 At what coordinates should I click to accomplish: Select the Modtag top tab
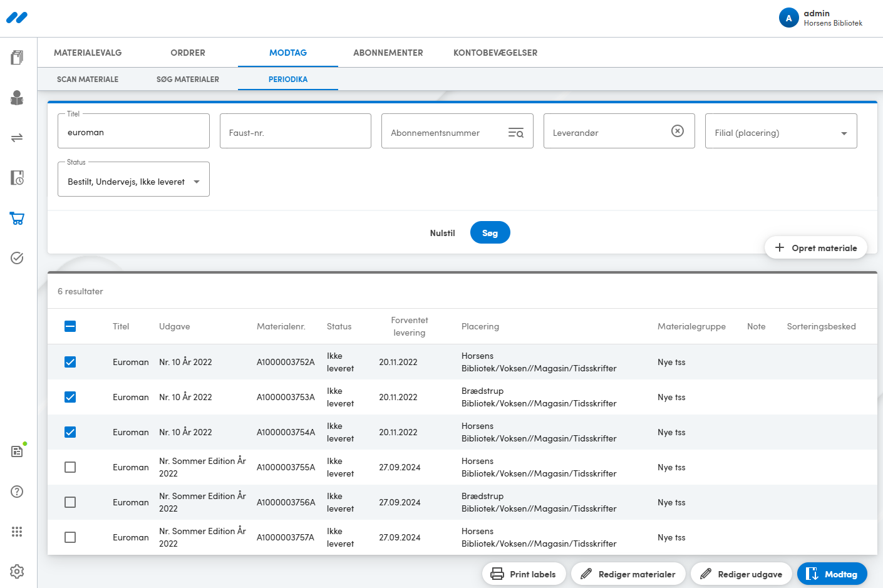pyautogui.click(x=288, y=53)
